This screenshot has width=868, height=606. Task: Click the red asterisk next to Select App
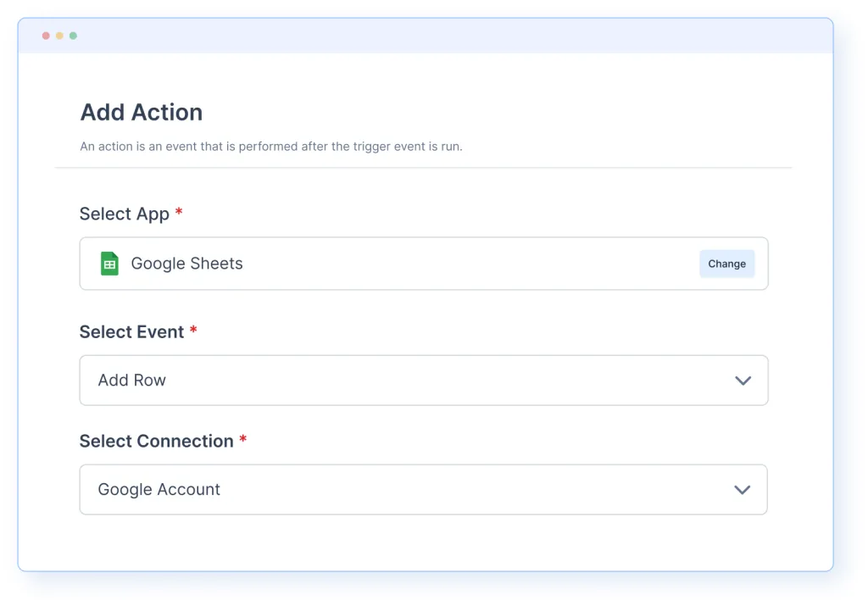[x=179, y=214]
